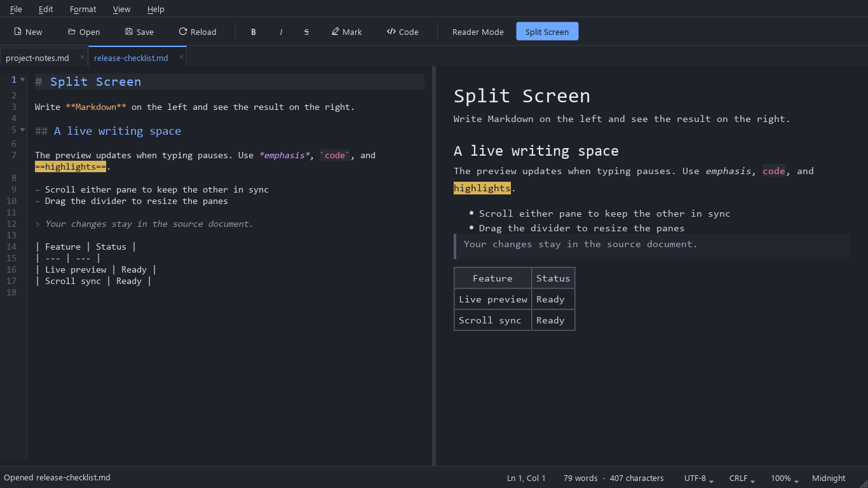Open the View menu
Viewport: 868px width, 488px height.
pos(122,9)
